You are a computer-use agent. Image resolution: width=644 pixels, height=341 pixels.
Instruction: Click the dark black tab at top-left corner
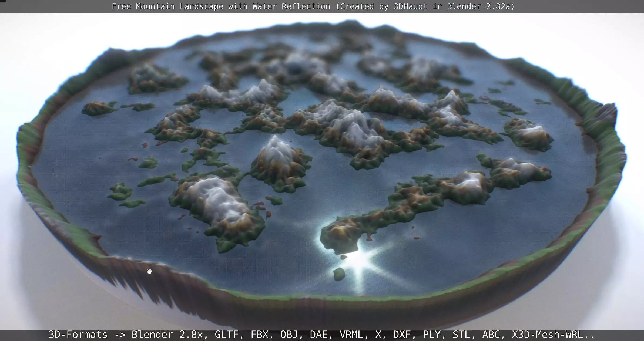pyautogui.click(x=3, y=1)
